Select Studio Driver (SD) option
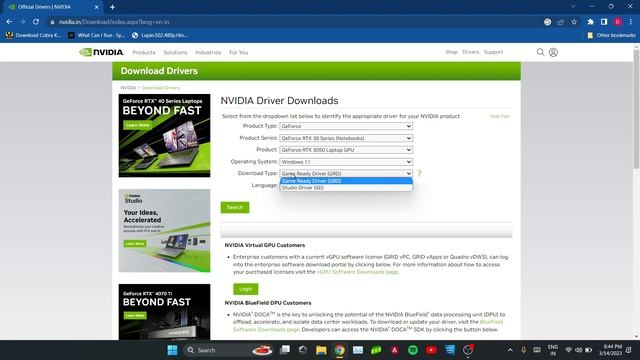This screenshot has width=640, height=360. 346,188
